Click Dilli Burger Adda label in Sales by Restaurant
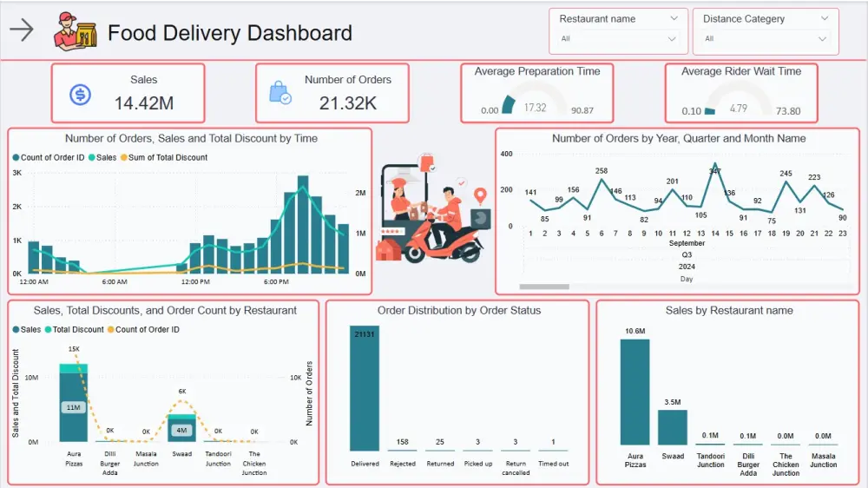 click(748, 465)
